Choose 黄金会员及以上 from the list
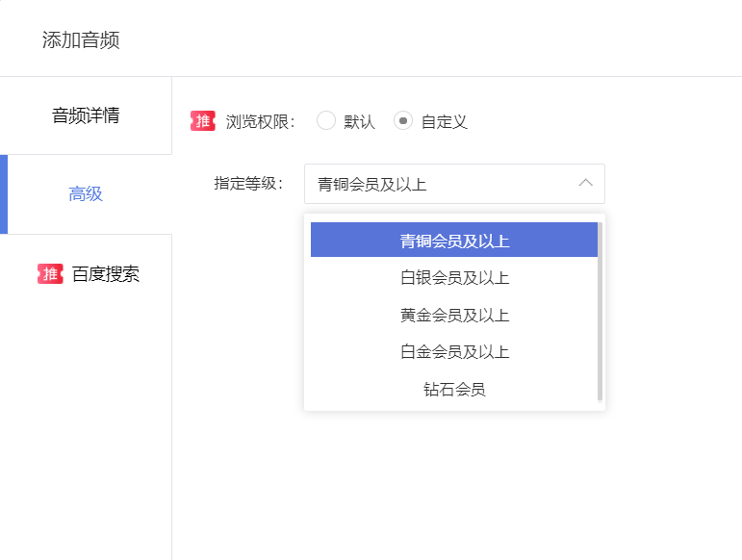This screenshot has height=560, width=742. click(x=454, y=315)
